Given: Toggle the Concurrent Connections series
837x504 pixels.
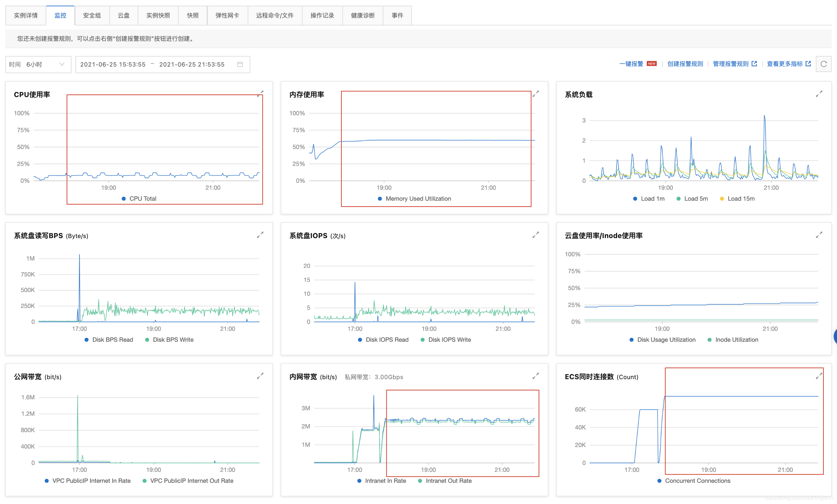Looking at the screenshot, I should pos(693,481).
